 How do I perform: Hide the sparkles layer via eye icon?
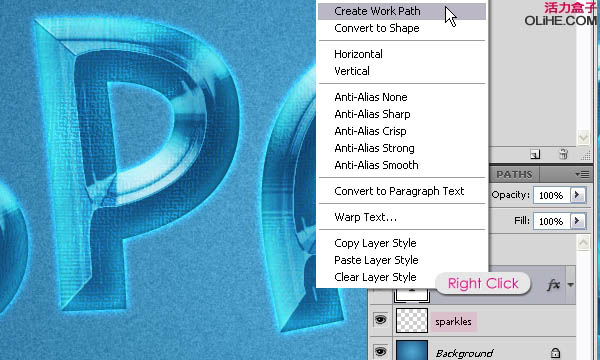point(380,320)
